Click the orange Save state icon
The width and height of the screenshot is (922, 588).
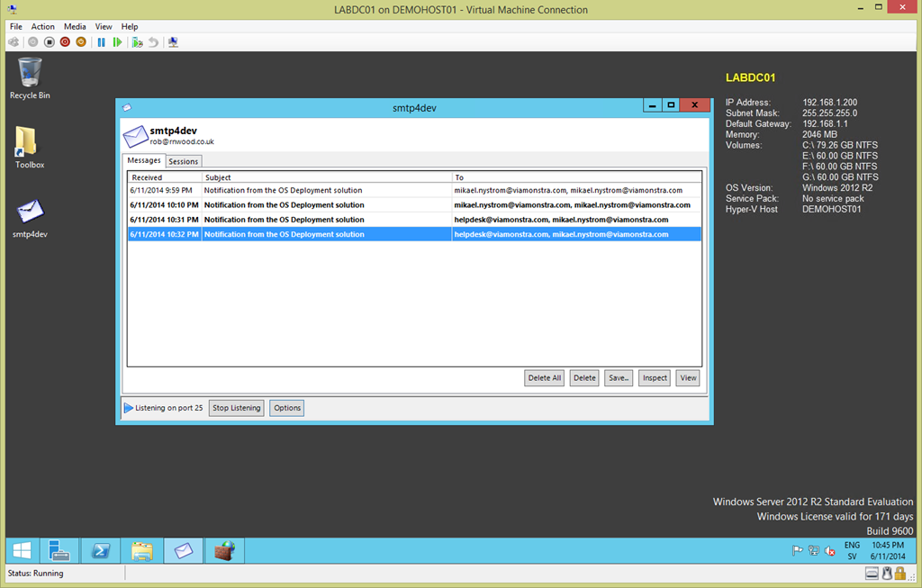(81, 42)
